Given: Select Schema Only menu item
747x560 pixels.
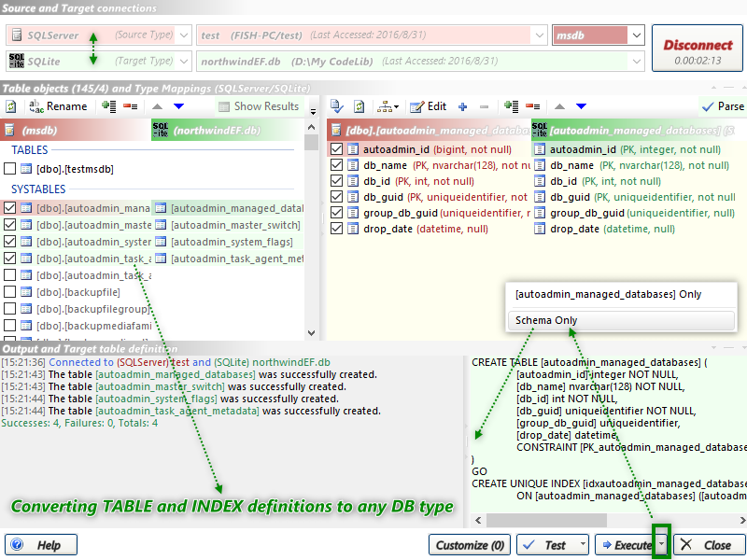Looking at the screenshot, I should pos(622,320).
